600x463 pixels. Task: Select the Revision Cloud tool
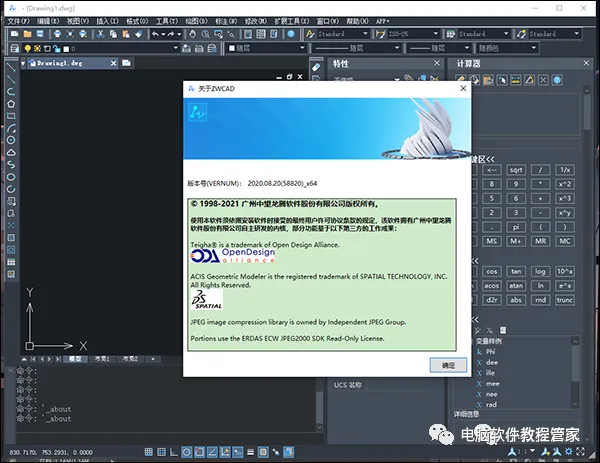tap(11, 153)
